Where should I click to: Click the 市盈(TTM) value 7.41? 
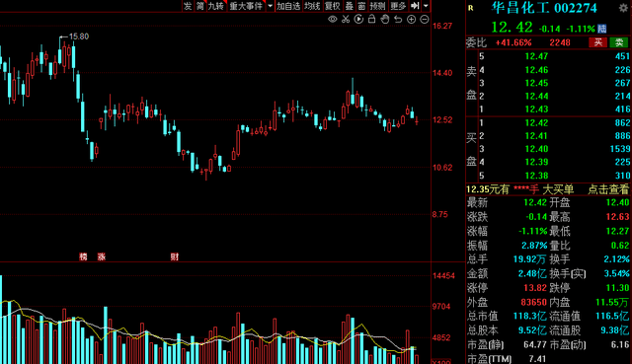pyautogui.click(x=537, y=359)
